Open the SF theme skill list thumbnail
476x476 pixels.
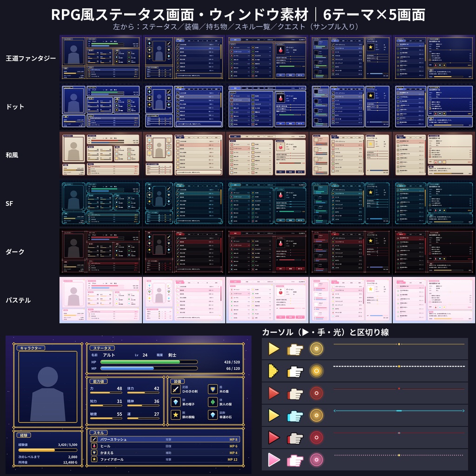[350, 203]
